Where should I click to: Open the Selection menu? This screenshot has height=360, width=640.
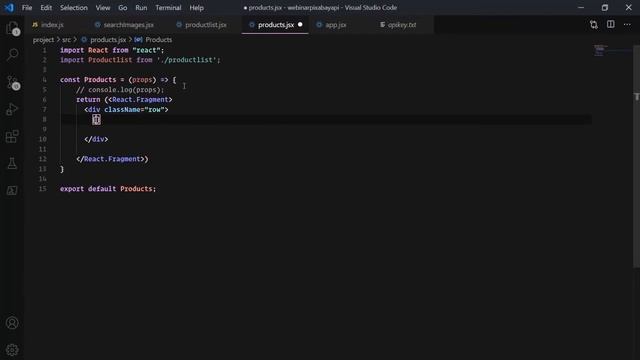(74, 7)
